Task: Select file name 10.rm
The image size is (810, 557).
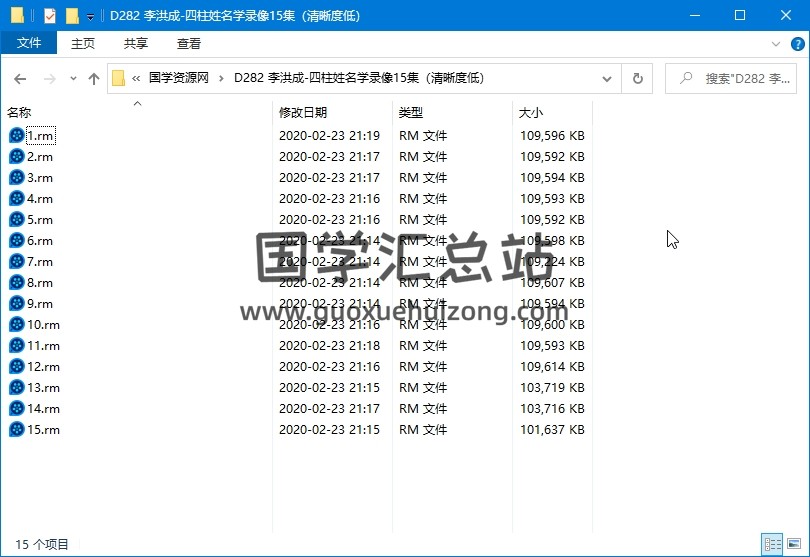Action: tap(43, 324)
